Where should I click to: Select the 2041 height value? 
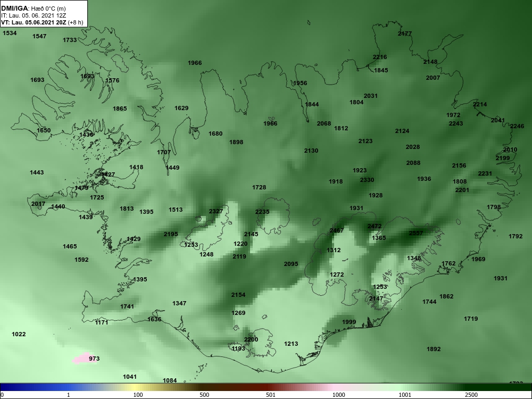coord(498,120)
